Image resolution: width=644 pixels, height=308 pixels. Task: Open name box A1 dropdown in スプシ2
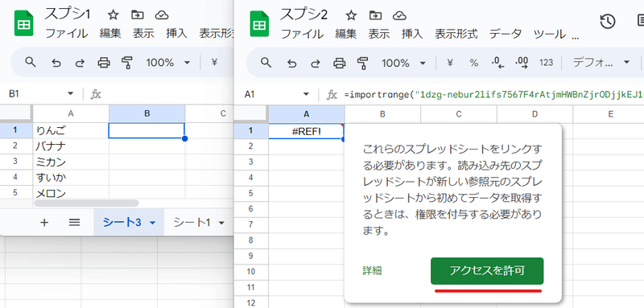pos(306,94)
